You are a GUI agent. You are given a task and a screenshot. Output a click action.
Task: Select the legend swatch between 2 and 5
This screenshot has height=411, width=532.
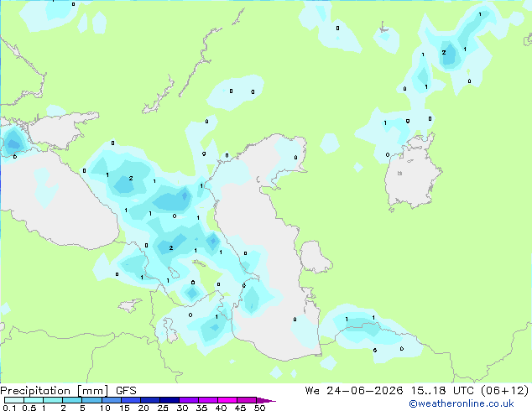72,400
